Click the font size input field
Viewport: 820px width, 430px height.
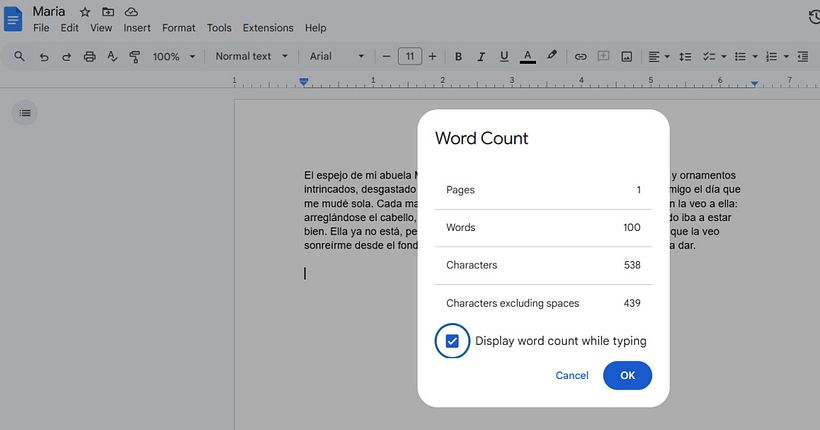(409, 57)
